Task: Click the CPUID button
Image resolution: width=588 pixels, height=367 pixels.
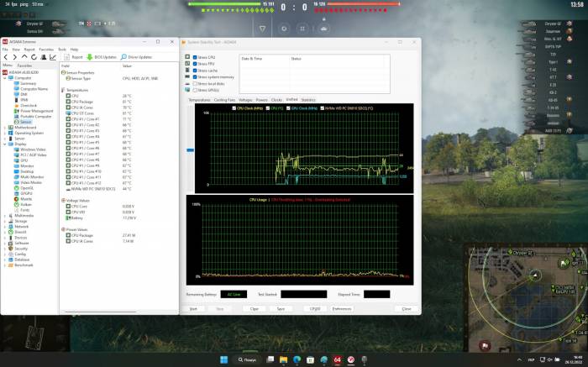Action: [x=315, y=308]
